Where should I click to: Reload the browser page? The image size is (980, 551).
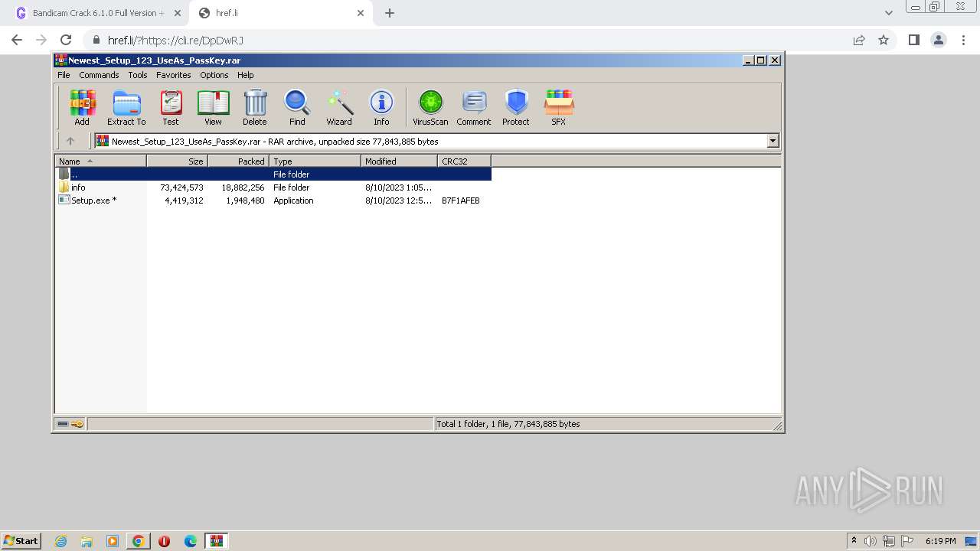click(x=66, y=40)
